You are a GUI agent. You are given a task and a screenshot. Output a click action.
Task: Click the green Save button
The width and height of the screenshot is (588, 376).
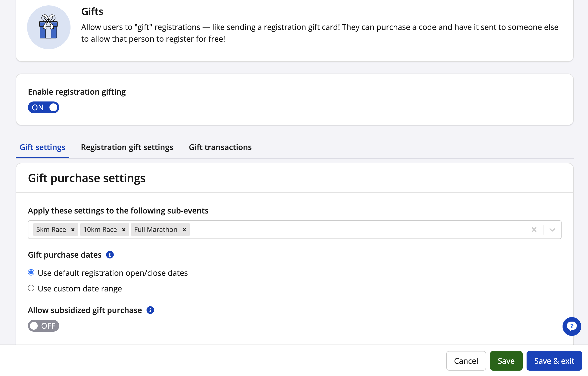click(506, 361)
